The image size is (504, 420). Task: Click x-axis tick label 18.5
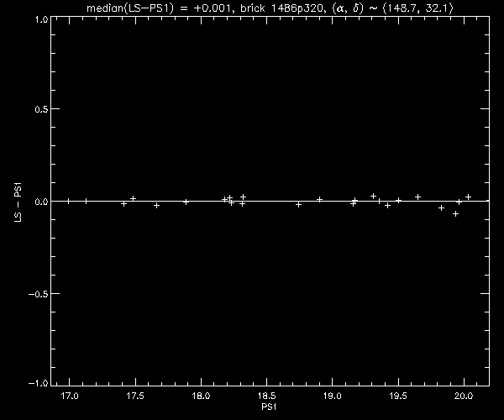coord(267,396)
